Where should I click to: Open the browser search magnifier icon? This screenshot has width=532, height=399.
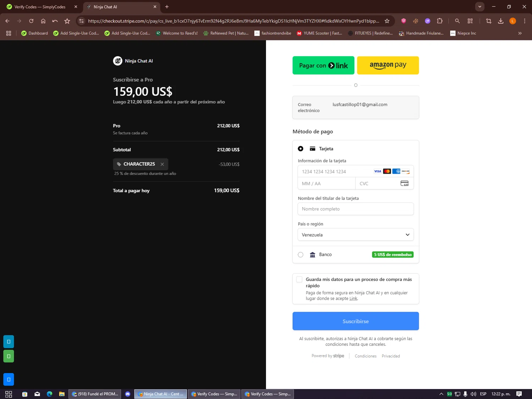(457, 21)
